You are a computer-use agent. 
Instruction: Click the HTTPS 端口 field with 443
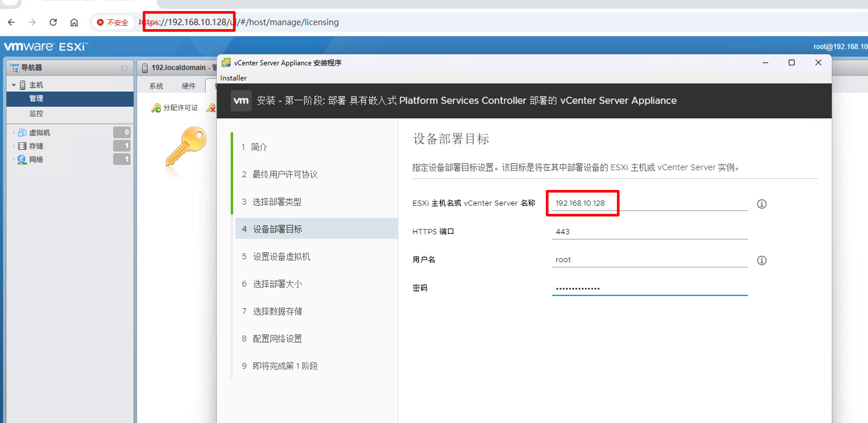pos(650,232)
